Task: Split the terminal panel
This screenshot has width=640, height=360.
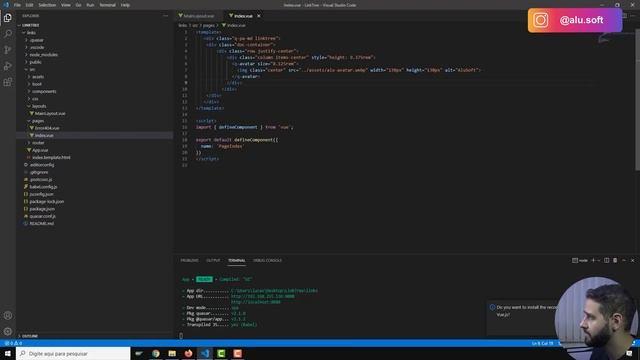Action: (x=607, y=260)
